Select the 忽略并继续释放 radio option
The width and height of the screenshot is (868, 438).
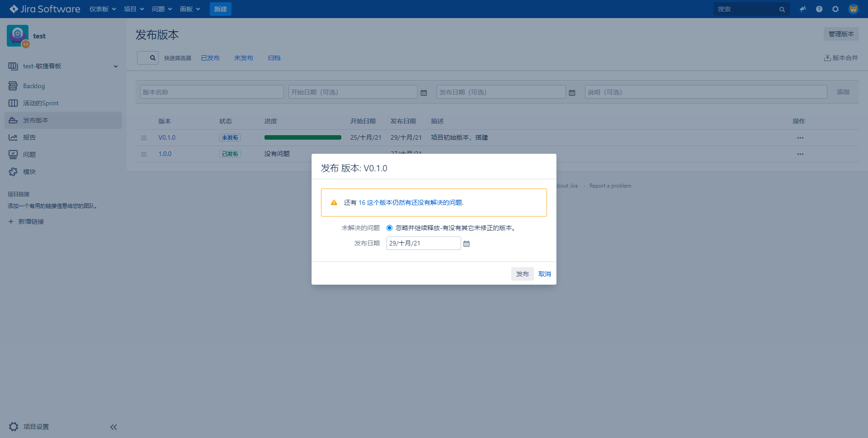[x=389, y=228]
